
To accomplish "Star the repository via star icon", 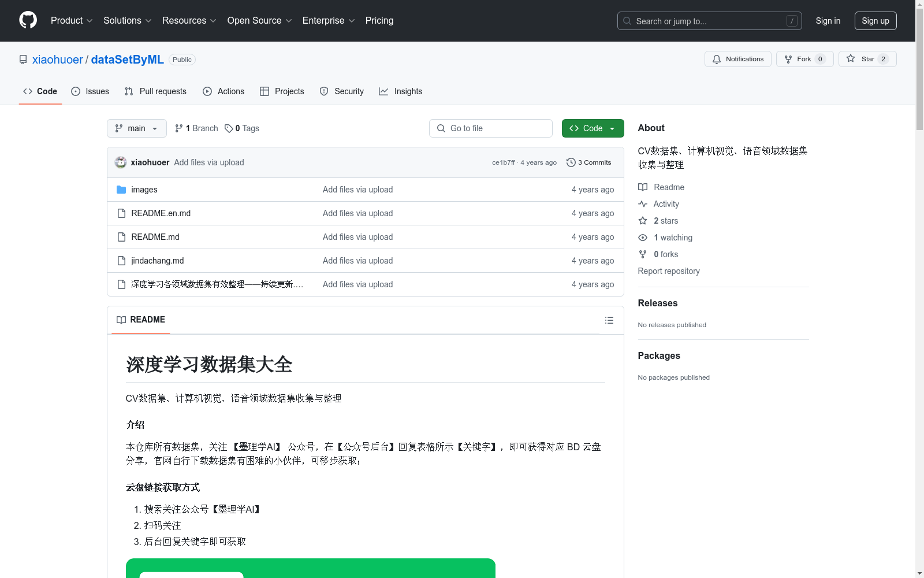I will coord(851,58).
